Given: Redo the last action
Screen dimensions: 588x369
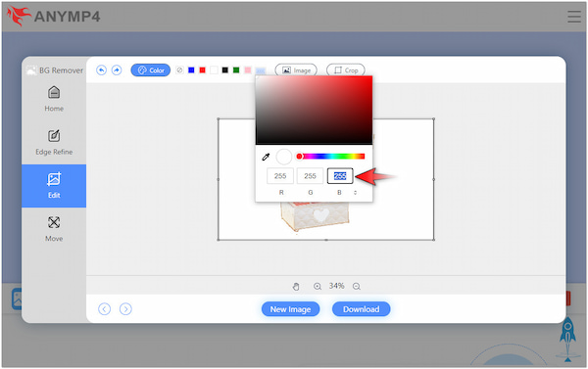Looking at the screenshot, I should click(117, 70).
